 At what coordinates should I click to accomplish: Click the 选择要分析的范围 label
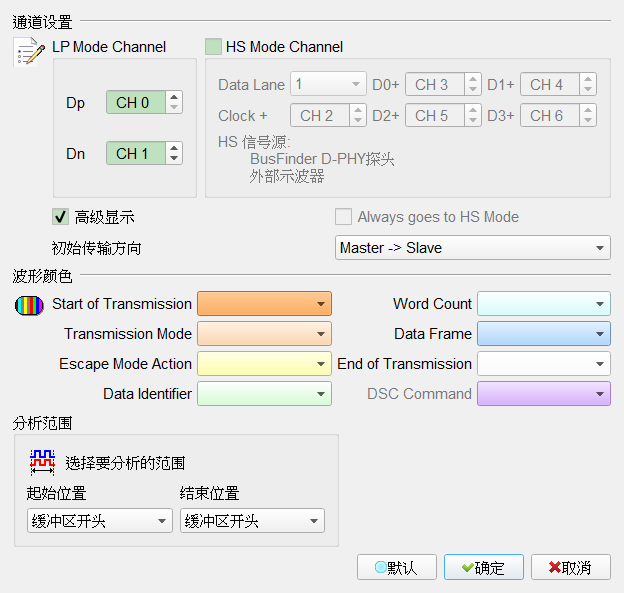coord(125,463)
